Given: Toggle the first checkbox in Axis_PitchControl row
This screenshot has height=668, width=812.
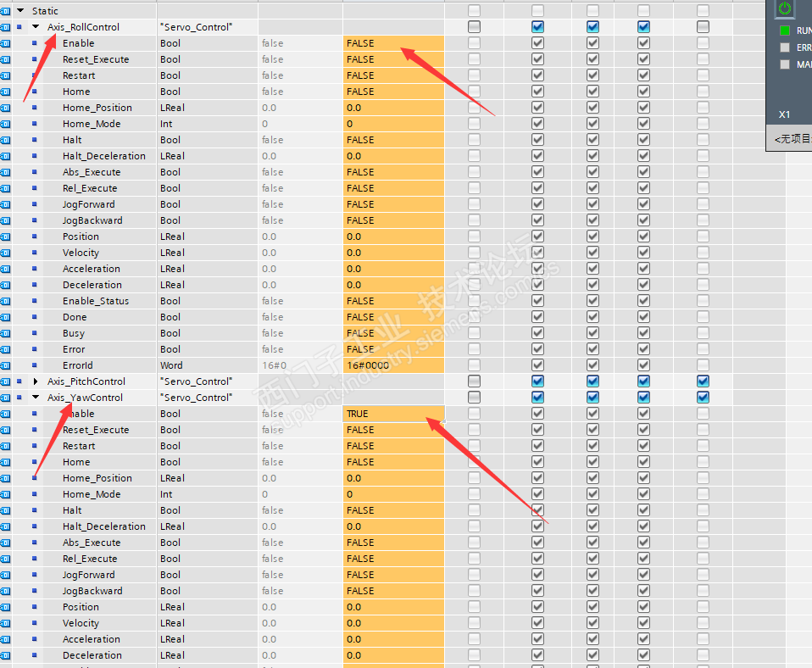Looking at the screenshot, I should [474, 381].
